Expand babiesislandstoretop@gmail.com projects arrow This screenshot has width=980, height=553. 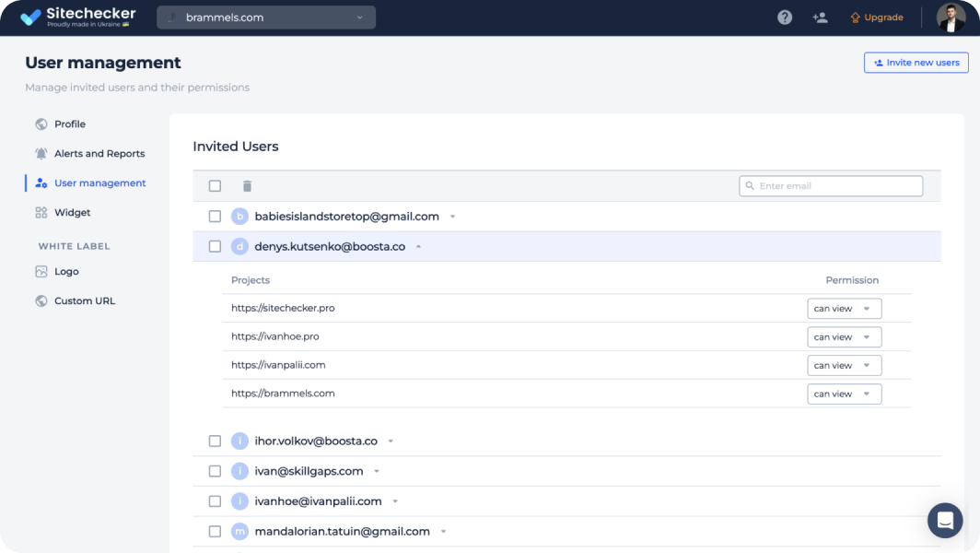(452, 217)
